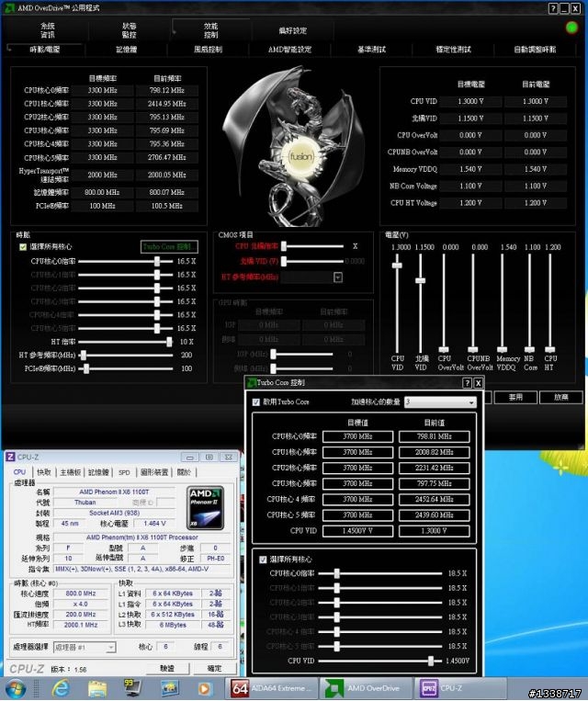The width and height of the screenshot is (588, 701).
Task: Open the picture-frame app icon on the taskbar
Action: [x=169, y=689]
